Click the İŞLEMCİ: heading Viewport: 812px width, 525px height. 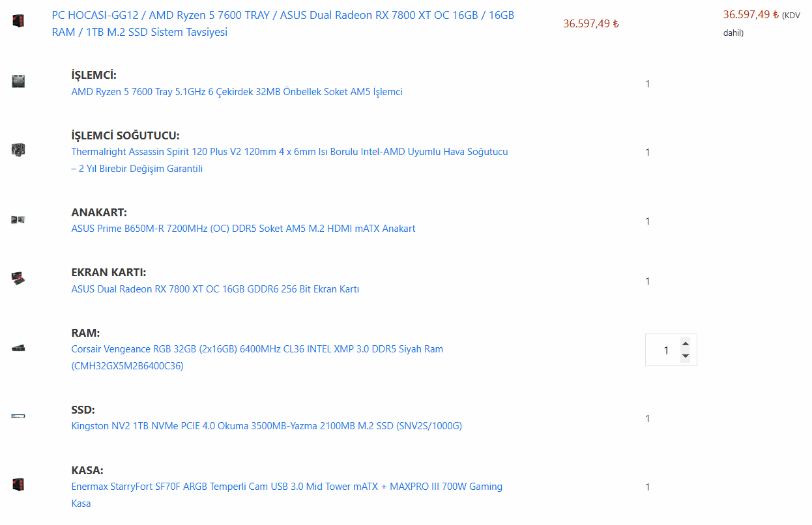(94, 75)
